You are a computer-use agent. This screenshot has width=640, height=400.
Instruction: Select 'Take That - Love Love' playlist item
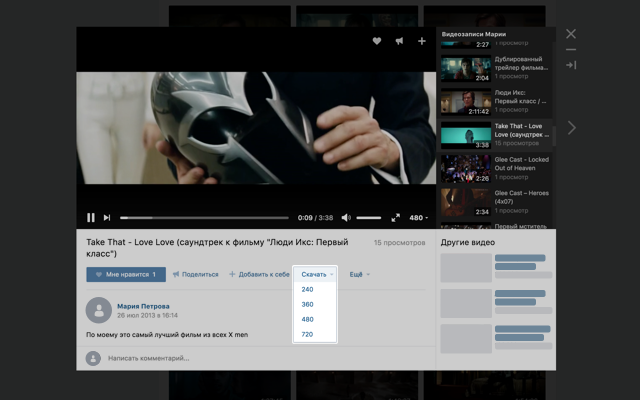pyautogui.click(x=496, y=135)
